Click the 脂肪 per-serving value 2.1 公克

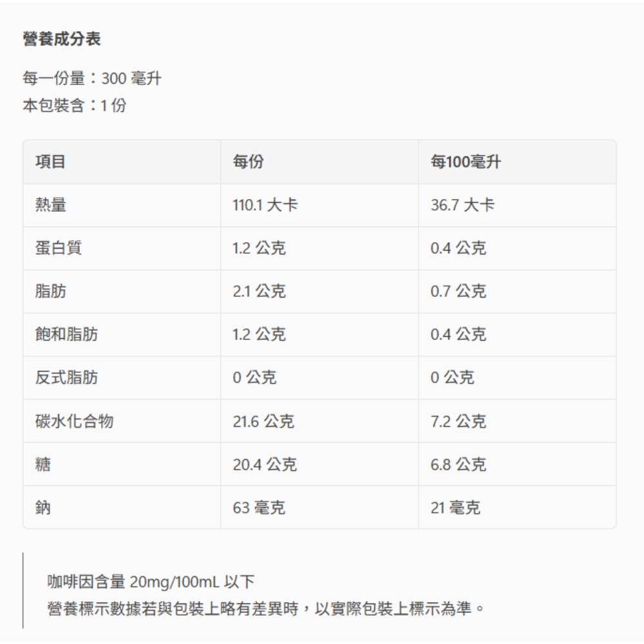[259, 292]
